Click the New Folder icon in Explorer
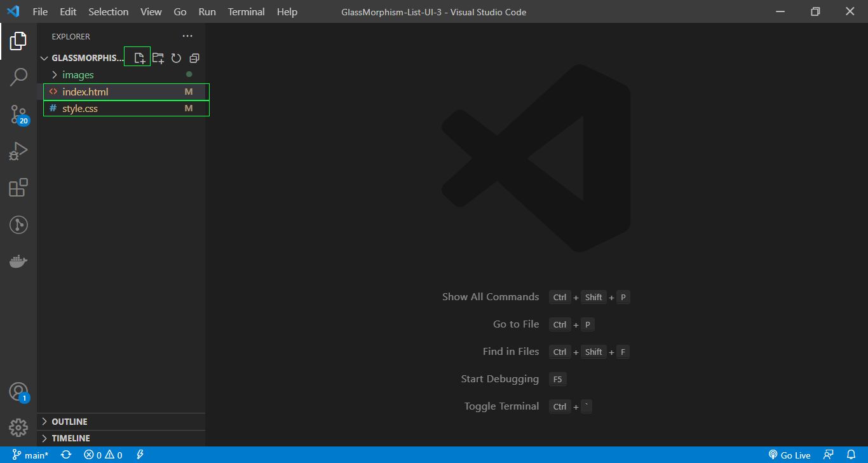Viewport: 868px width, 463px height. (158, 58)
